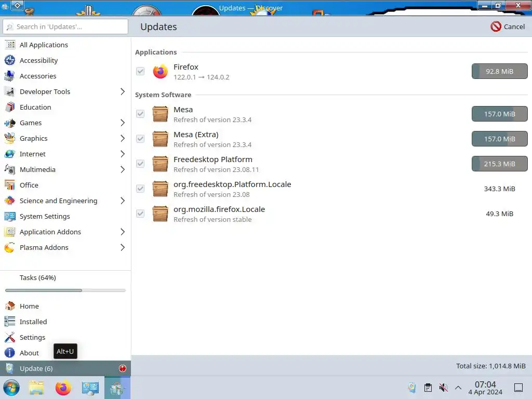The width and height of the screenshot is (532, 399).
Task: Expand the Games category chevron
Action: coord(123,123)
